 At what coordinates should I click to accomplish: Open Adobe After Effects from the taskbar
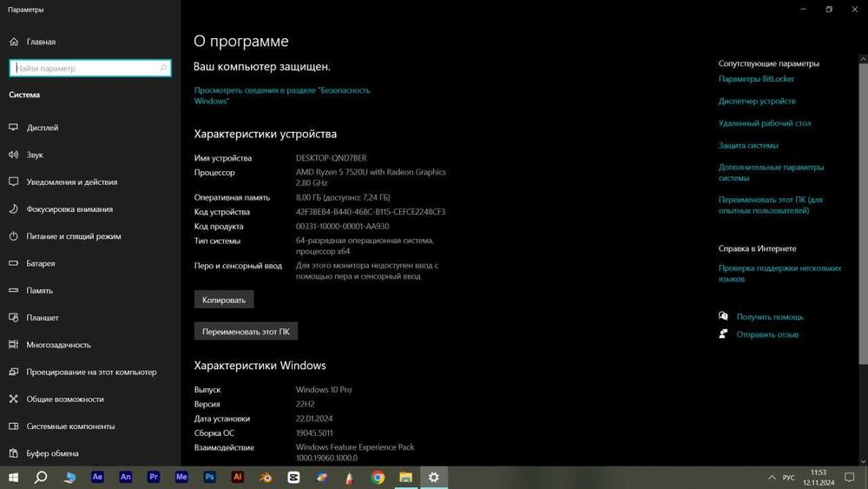(x=97, y=477)
